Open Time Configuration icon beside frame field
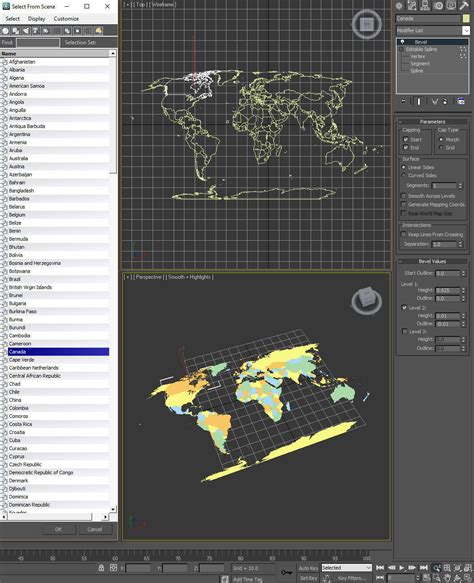474x583 pixels. 427,578
